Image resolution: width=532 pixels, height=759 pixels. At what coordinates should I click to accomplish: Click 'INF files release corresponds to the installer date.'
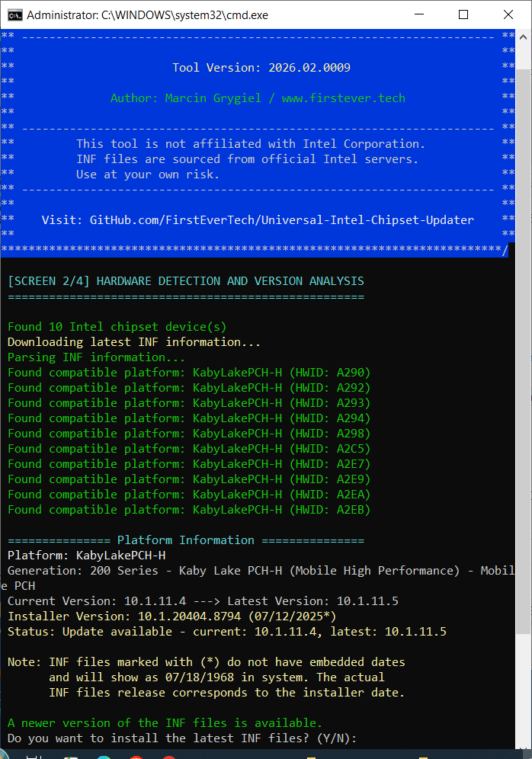[226, 693]
